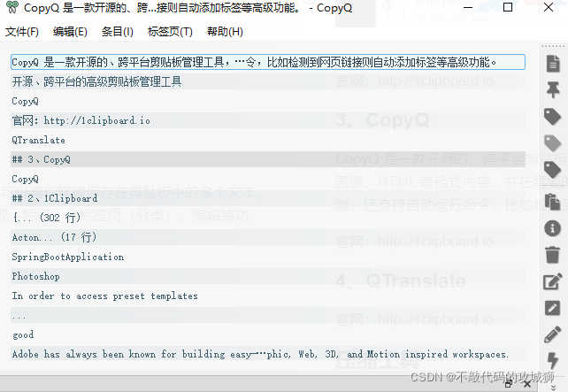Select 'In order to access preset templates' item

268,296
